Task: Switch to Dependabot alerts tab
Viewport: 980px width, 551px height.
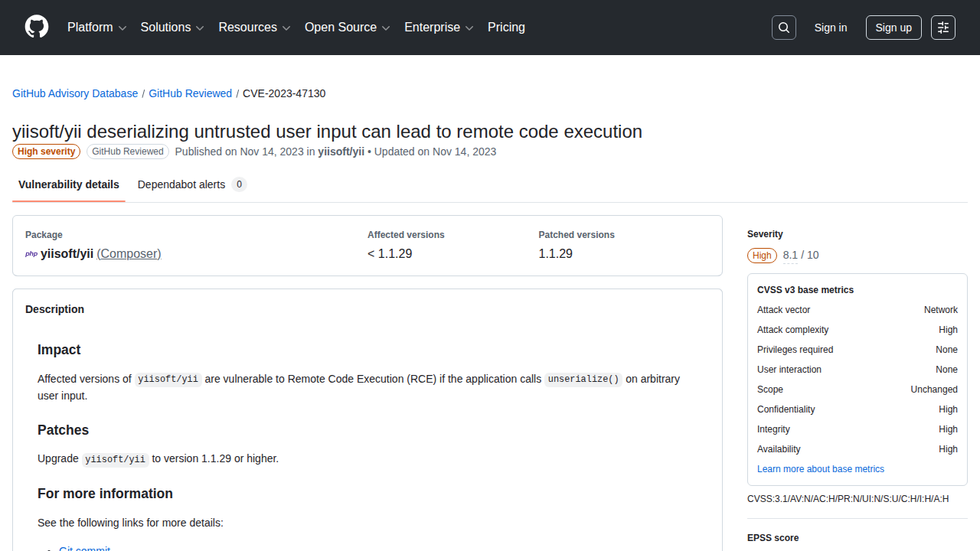Action: pyautogui.click(x=192, y=184)
